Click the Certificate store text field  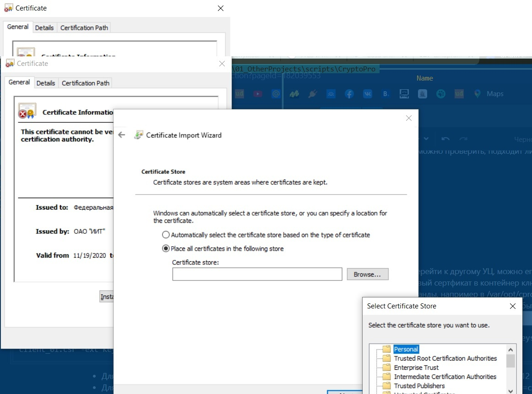point(257,275)
